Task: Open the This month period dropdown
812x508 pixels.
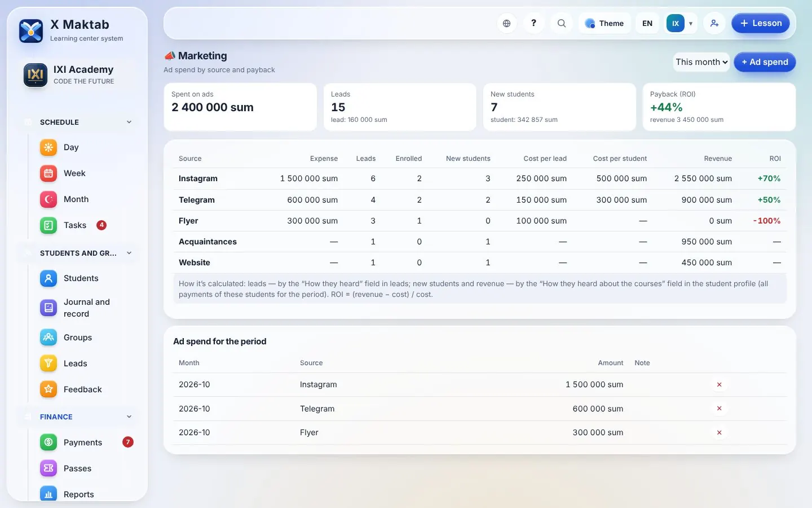Action: pos(702,62)
